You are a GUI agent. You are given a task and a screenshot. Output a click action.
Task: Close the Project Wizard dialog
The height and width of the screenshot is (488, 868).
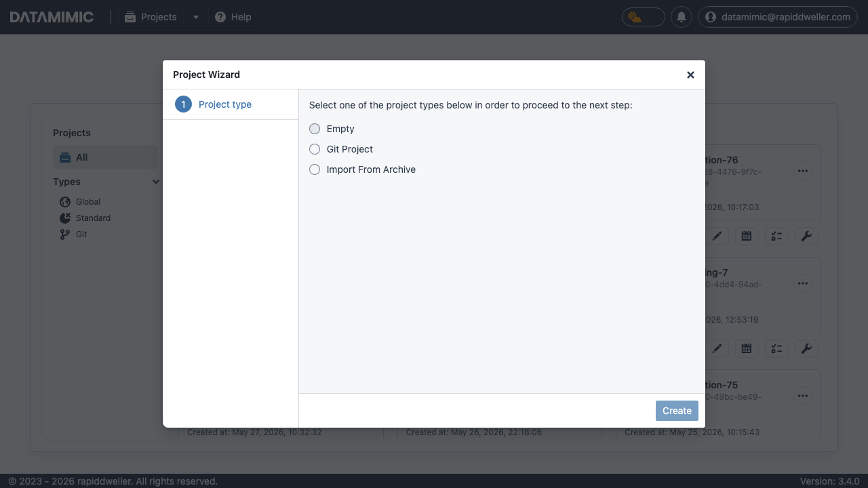pos(690,75)
